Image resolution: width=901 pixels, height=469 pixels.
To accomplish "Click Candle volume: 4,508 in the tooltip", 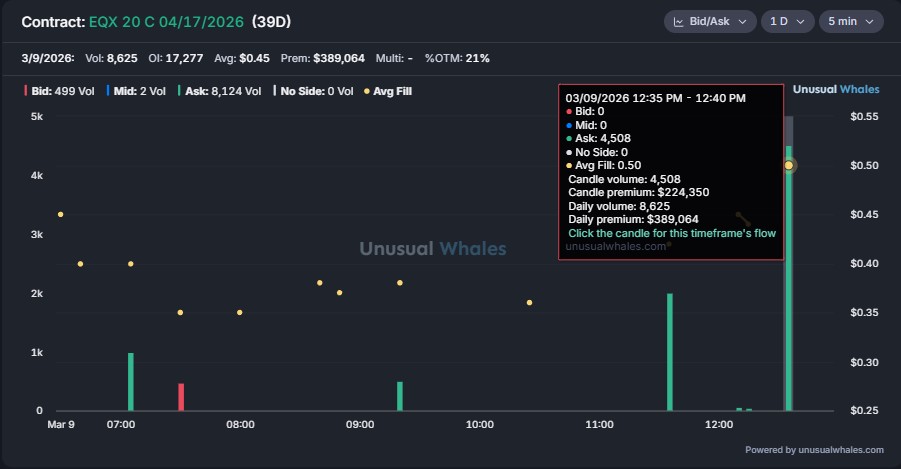I will 624,179.
